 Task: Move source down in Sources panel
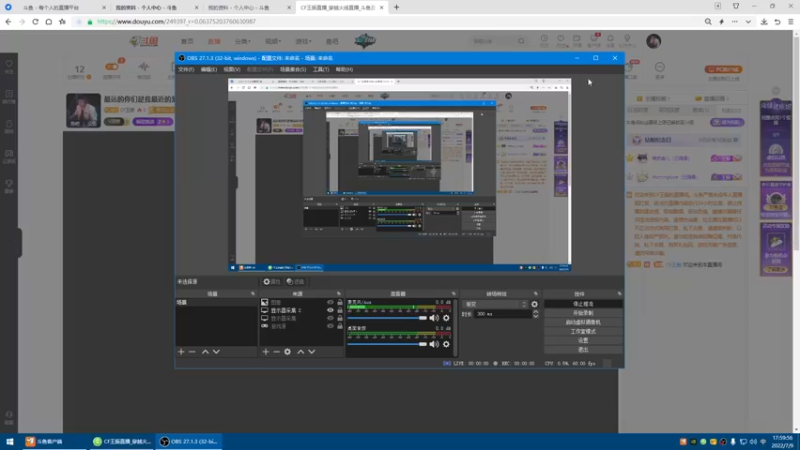click(x=312, y=352)
